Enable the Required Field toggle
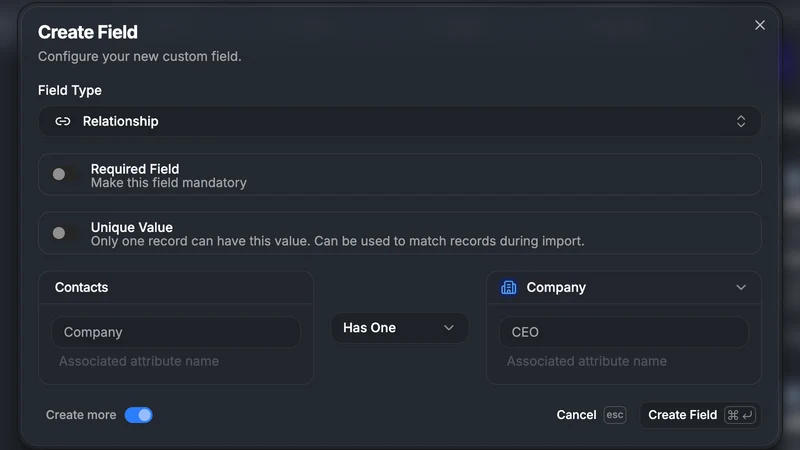The image size is (800, 450). (x=65, y=174)
